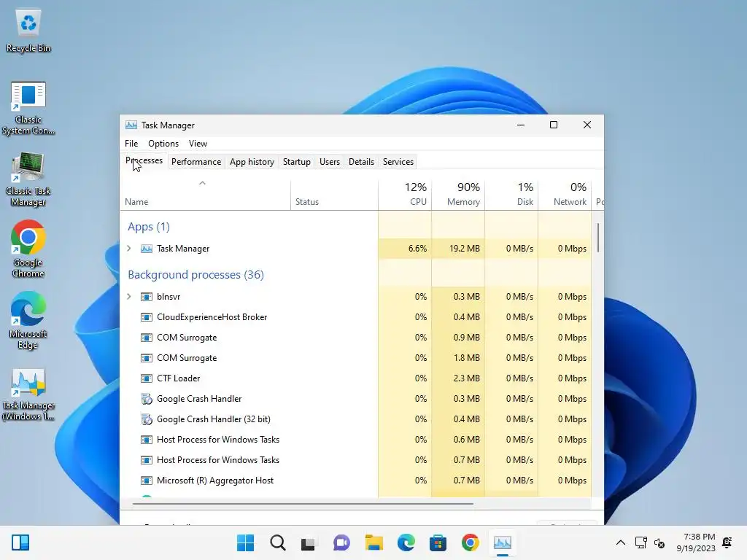Viewport: 747px width, 560px height.
Task: Select Host Process for Windows Tasks 0.7 MB row
Action: (356, 460)
